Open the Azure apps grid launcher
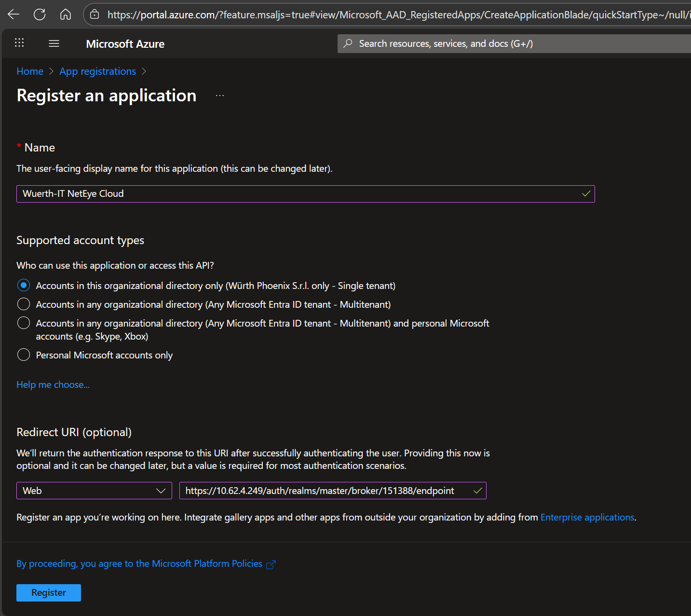The height and width of the screenshot is (616, 691). tap(19, 43)
